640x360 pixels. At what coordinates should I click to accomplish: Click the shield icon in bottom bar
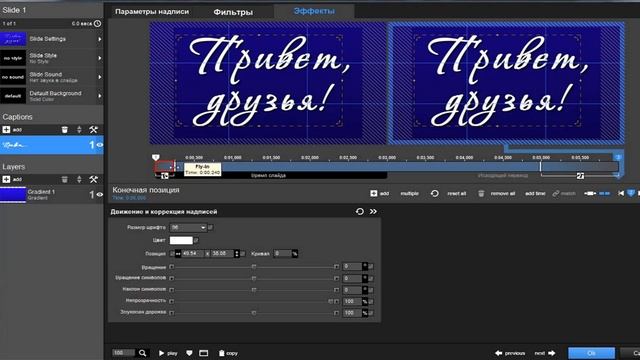tap(189, 353)
